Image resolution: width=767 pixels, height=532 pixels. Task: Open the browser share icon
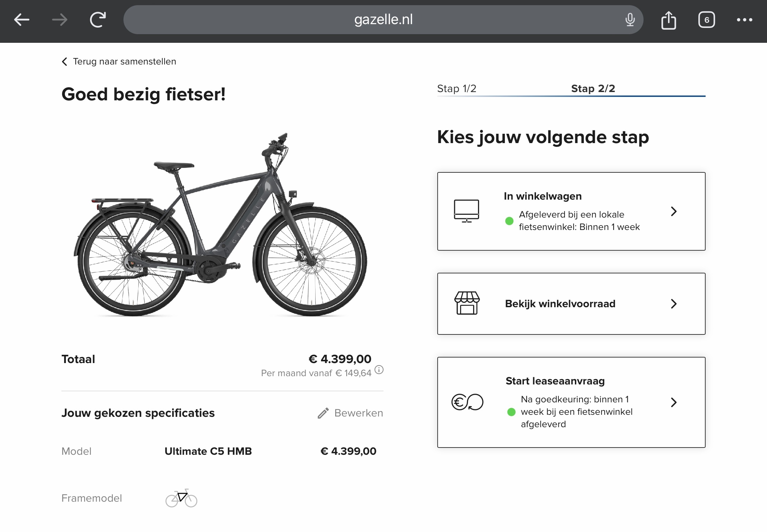pos(668,20)
